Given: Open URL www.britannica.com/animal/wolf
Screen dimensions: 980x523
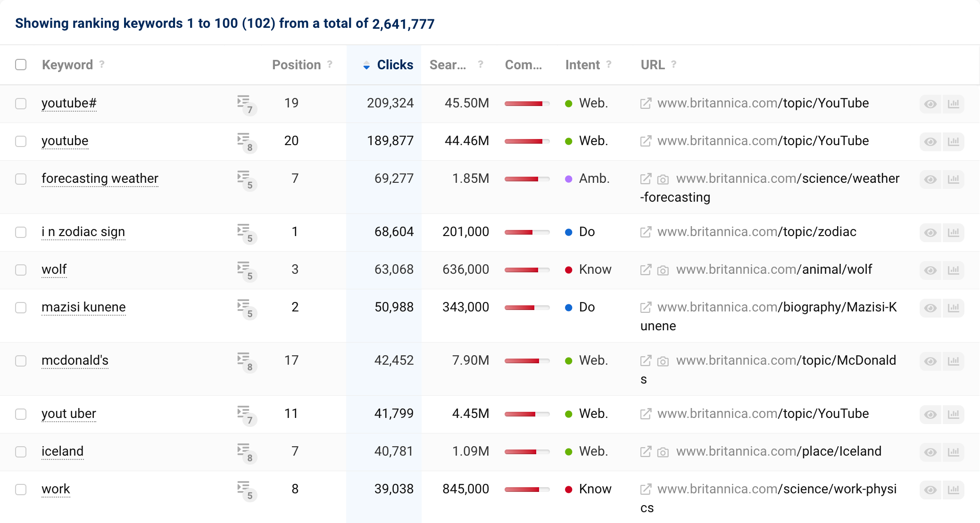Looking at the screenshot, I should pos(774,270).
